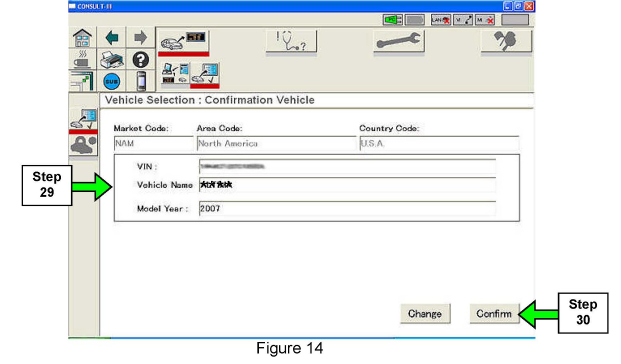Open the stethoscope diagnosis tab

coord(291,41)
